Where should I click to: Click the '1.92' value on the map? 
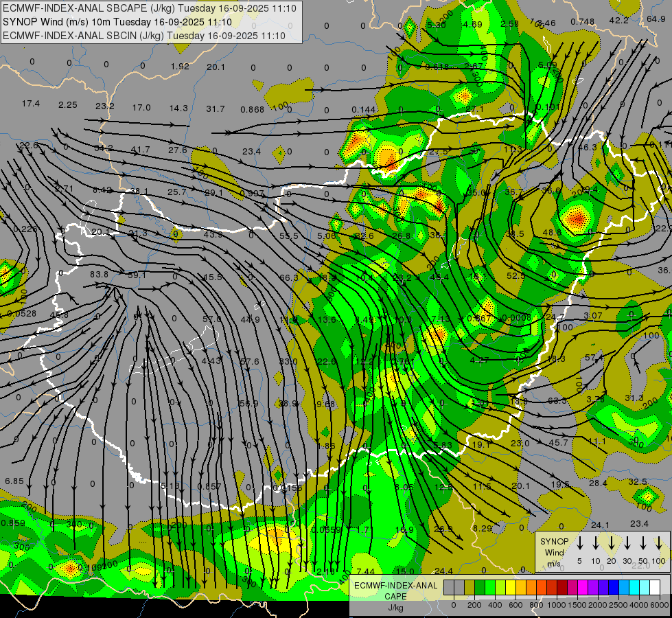pos(180,66)
